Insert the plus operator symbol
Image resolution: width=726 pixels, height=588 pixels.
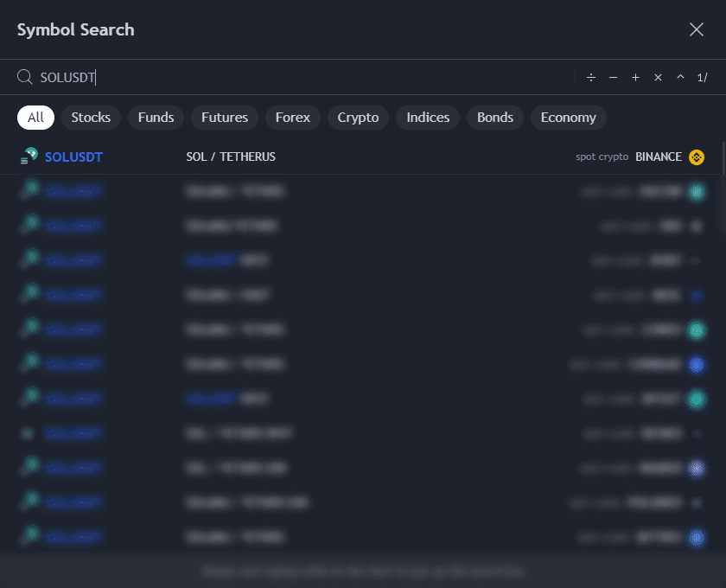(x=635, y=78)
